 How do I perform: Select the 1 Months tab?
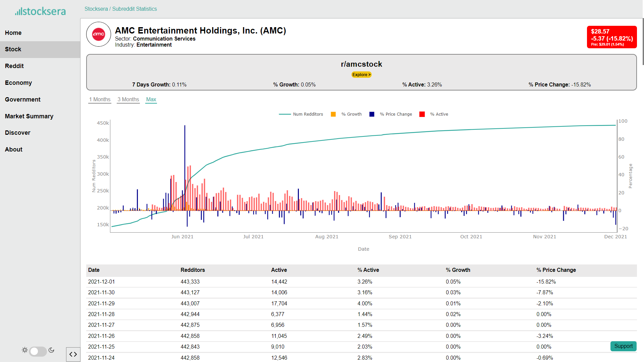coord(100,100)
